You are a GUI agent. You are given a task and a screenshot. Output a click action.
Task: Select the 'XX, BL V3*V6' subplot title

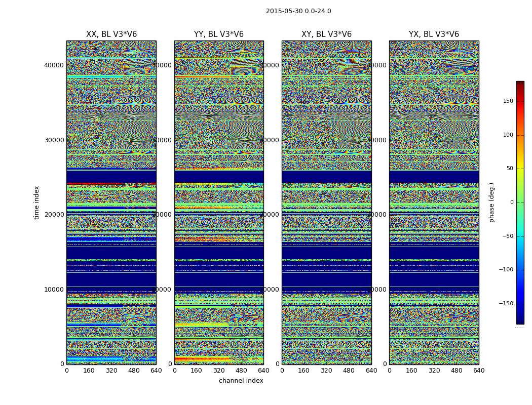click(x=111, y=34)
